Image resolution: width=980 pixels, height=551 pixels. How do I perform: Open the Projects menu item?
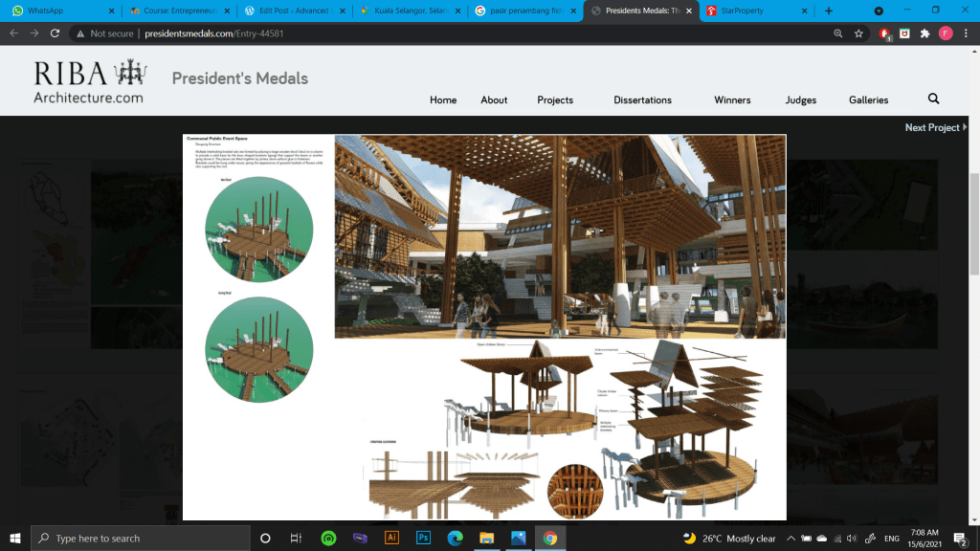555,99
